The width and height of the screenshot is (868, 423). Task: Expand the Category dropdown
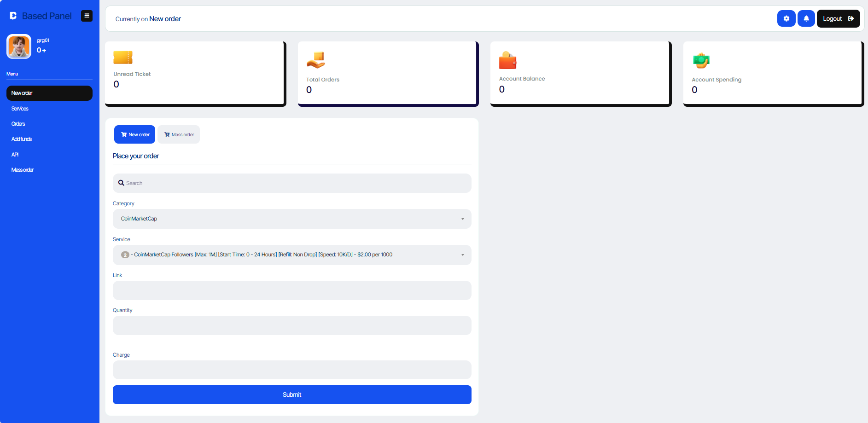291,219
